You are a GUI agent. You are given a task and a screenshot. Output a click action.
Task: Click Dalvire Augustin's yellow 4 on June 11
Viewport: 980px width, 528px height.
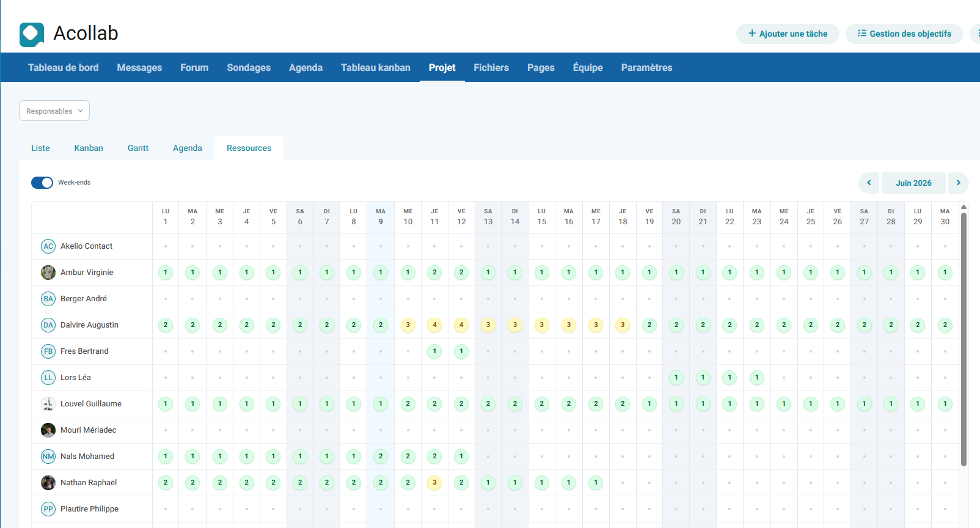coord(434,325)
